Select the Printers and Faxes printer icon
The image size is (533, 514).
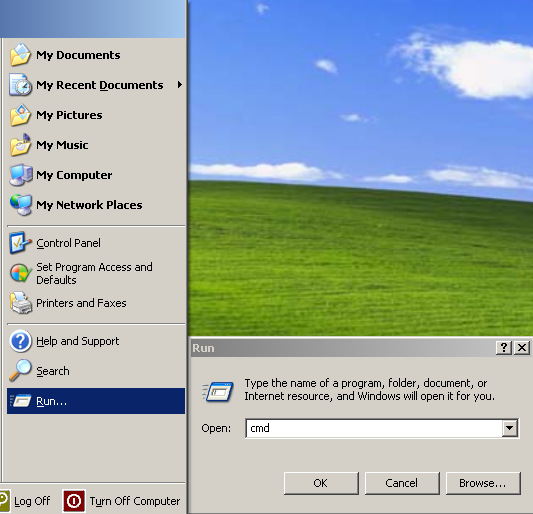pos(20,303)
